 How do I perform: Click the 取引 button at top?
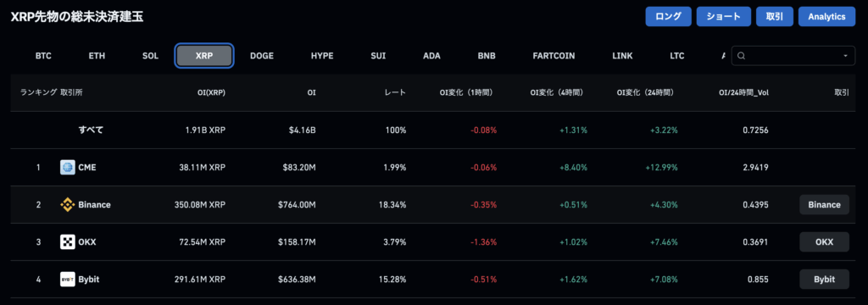point(775,17)
